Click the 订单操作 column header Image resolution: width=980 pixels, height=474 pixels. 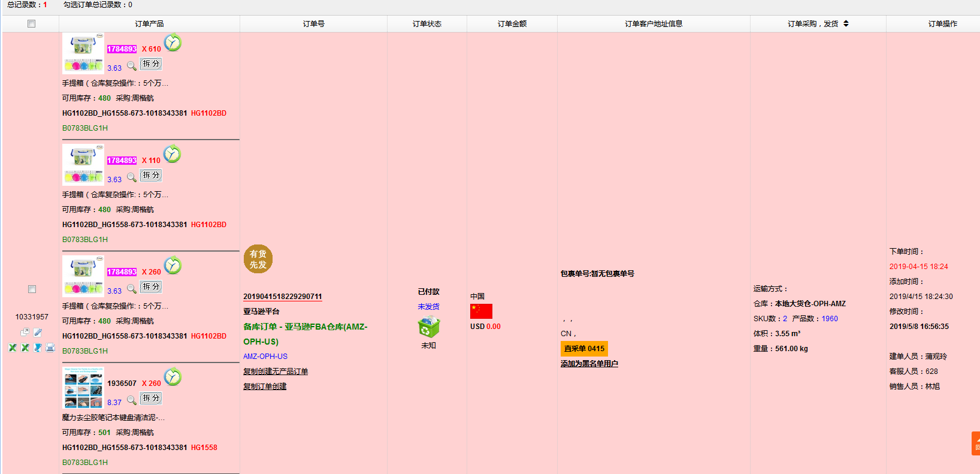pos(943,24)
